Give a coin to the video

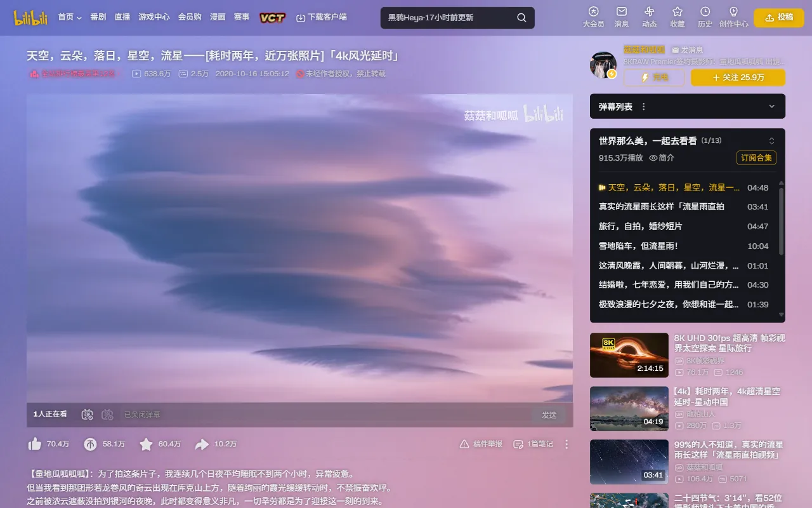click(90, 444)
